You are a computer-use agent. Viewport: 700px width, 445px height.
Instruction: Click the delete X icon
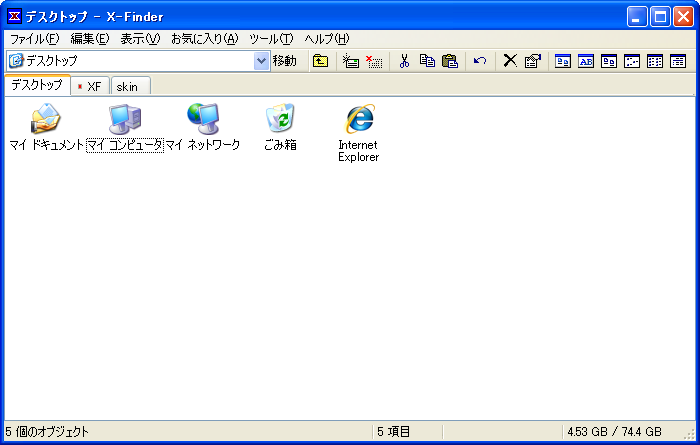coord(510,61)
